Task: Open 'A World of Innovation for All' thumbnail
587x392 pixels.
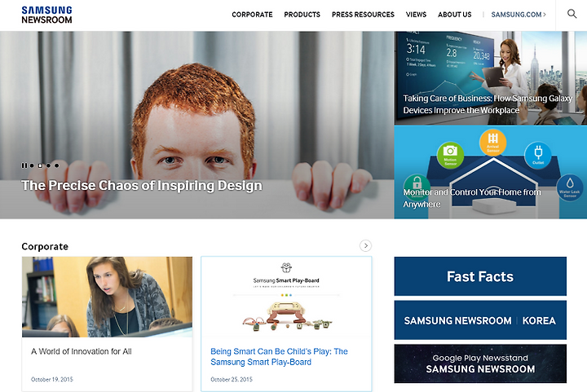Action: (x=107, y=297)
